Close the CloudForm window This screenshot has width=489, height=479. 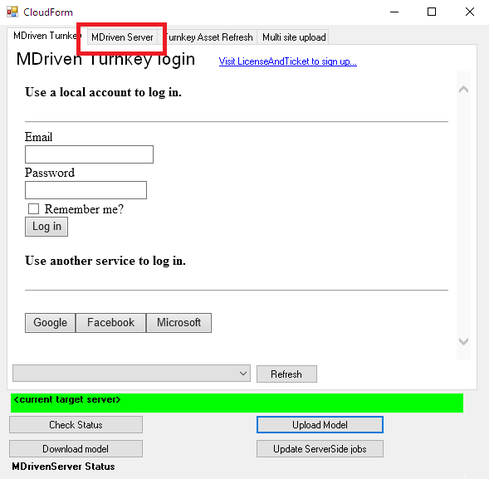tap(470, 12)
